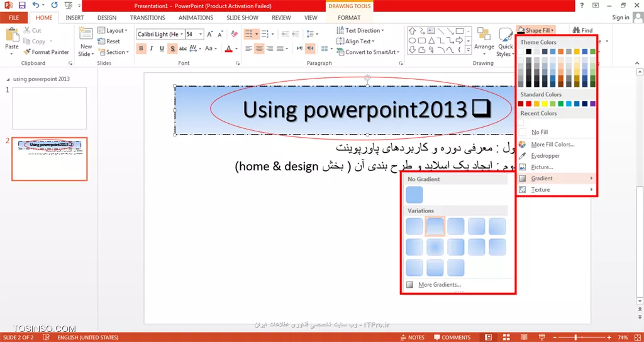Toggle Italic formatting button
This screenshot has width=644, height=342.
coord(152,48)
